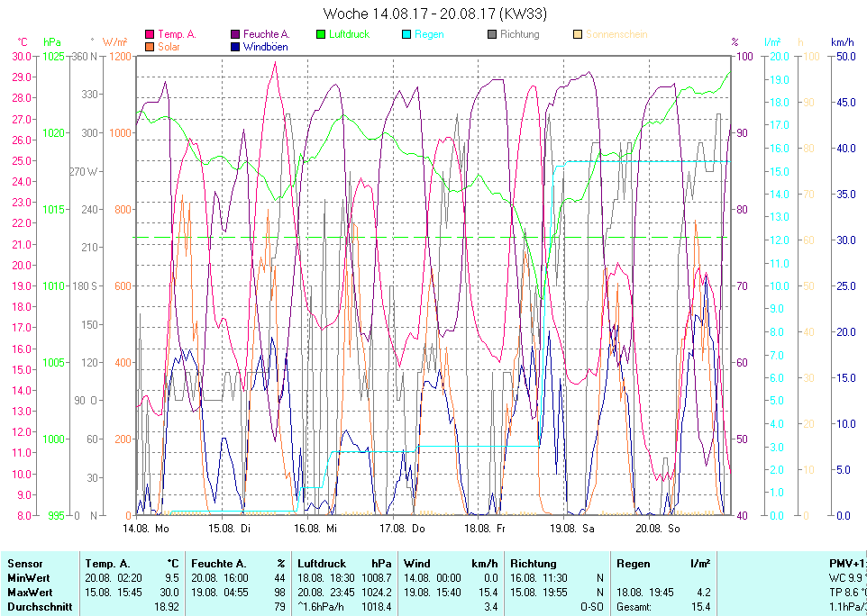The height and width of the screenshot is (616, 867).
Task: Click the chart title 'Woche 14.08.17 - 20.08.17 (KW33)'
Action: click(x=434, y=14)
